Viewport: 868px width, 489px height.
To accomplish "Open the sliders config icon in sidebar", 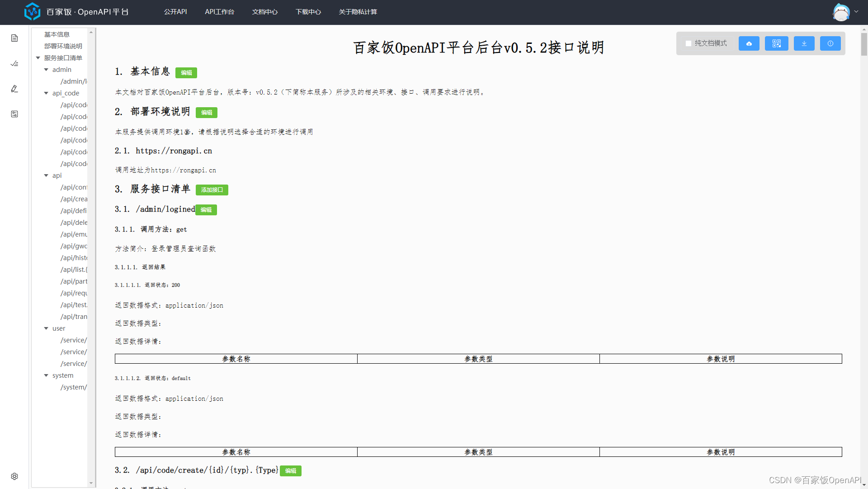I will pos(14,114).
